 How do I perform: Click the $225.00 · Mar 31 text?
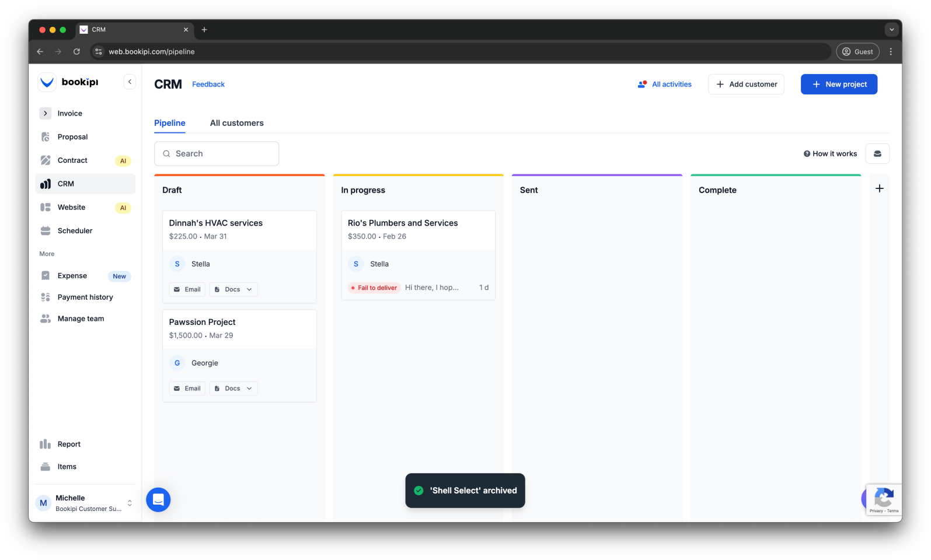198,237
